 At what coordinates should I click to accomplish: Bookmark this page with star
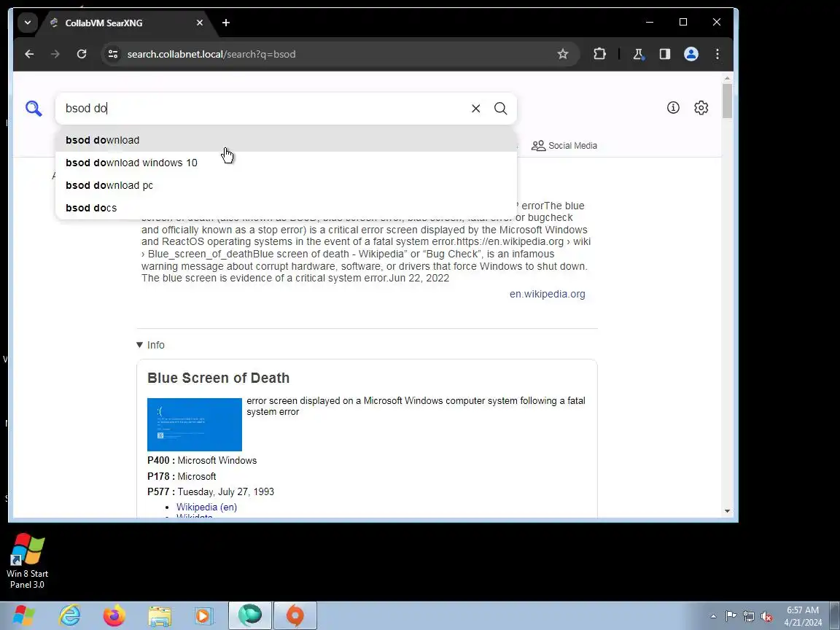click(562, 54)
